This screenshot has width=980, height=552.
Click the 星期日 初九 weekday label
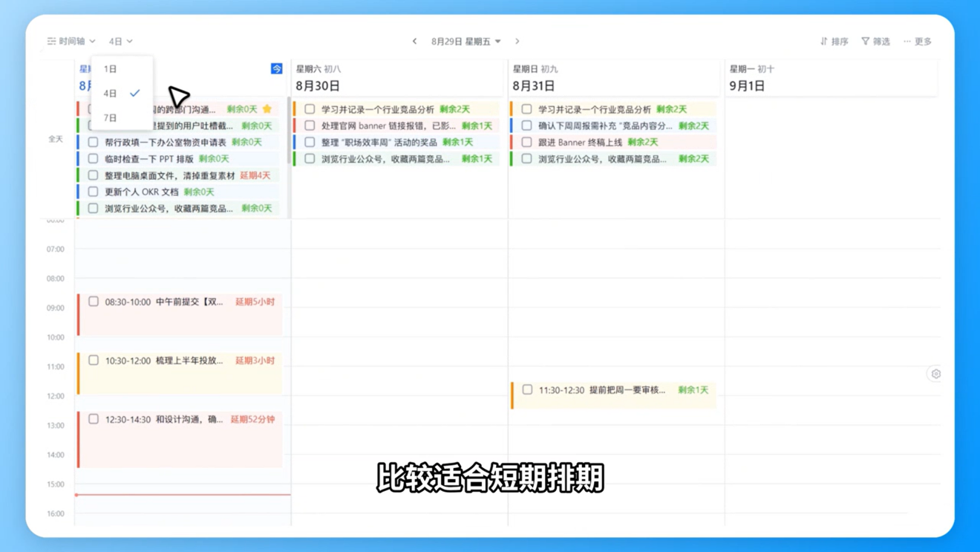(x=535, y=69)
